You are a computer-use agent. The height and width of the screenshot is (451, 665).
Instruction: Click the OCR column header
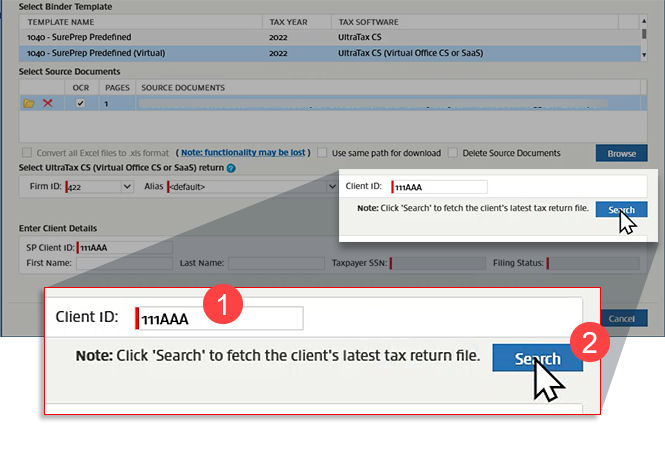81,88
